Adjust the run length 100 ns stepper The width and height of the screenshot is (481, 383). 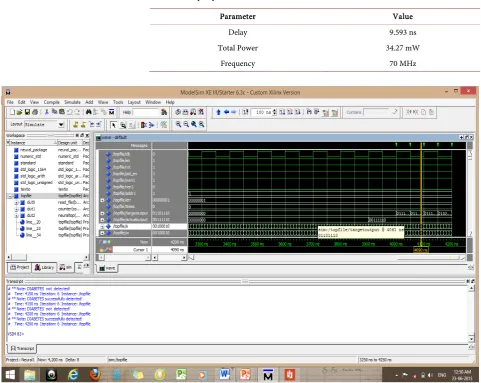point(275,112)
